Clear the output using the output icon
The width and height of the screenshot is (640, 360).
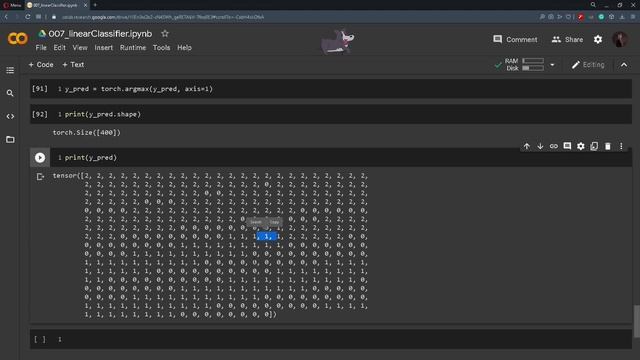[x=40, y=177]
